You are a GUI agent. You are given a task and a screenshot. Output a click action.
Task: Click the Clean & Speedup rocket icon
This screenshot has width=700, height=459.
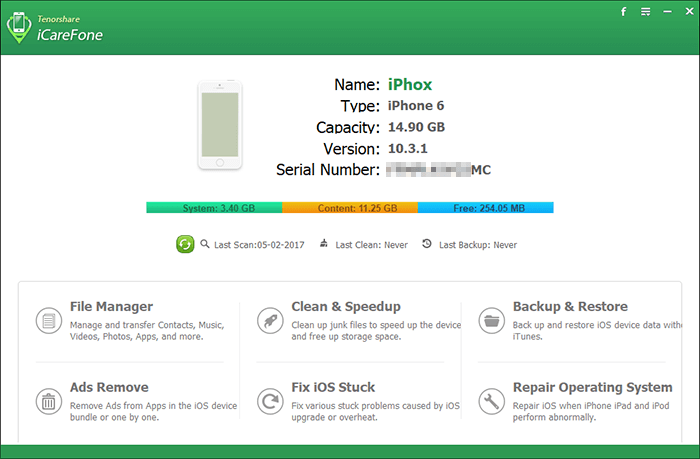(x=269, y=321)
